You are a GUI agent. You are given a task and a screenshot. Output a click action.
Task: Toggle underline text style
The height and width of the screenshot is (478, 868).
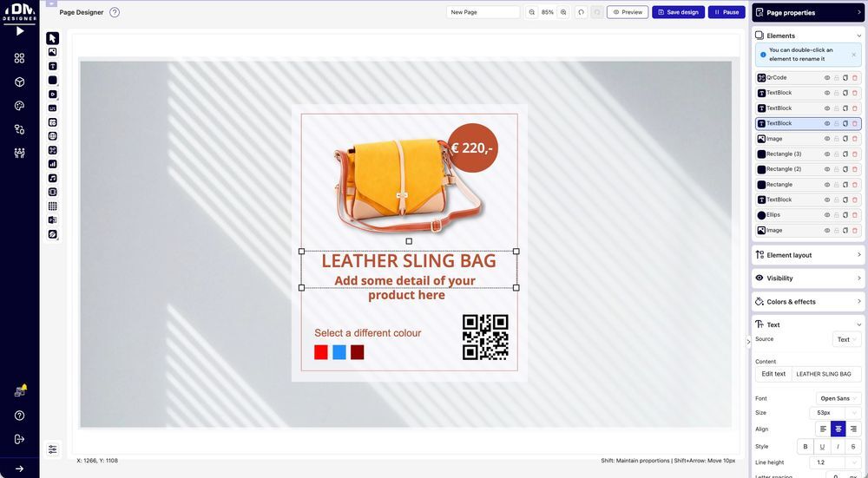(821, 447)
